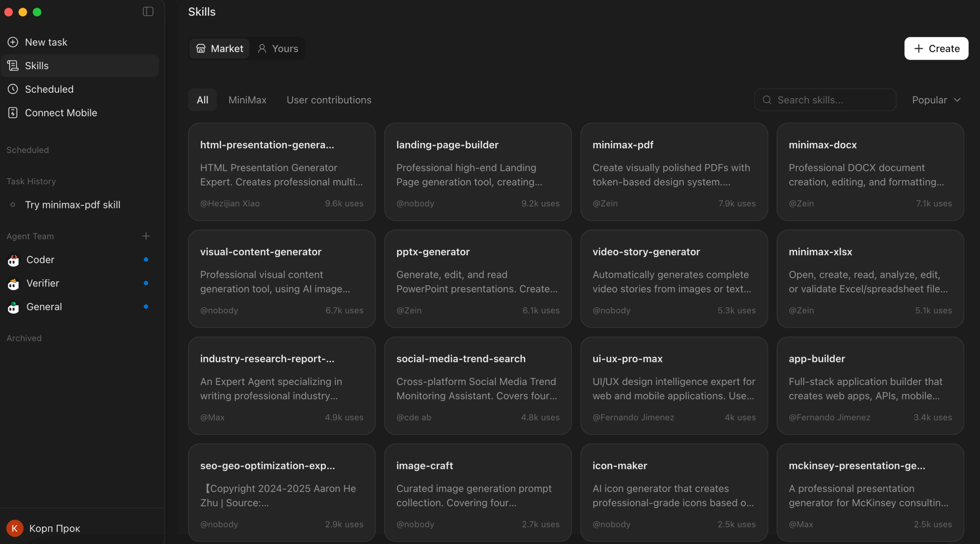
Task: Click the 4k uses count
Action: click(740, 417)
